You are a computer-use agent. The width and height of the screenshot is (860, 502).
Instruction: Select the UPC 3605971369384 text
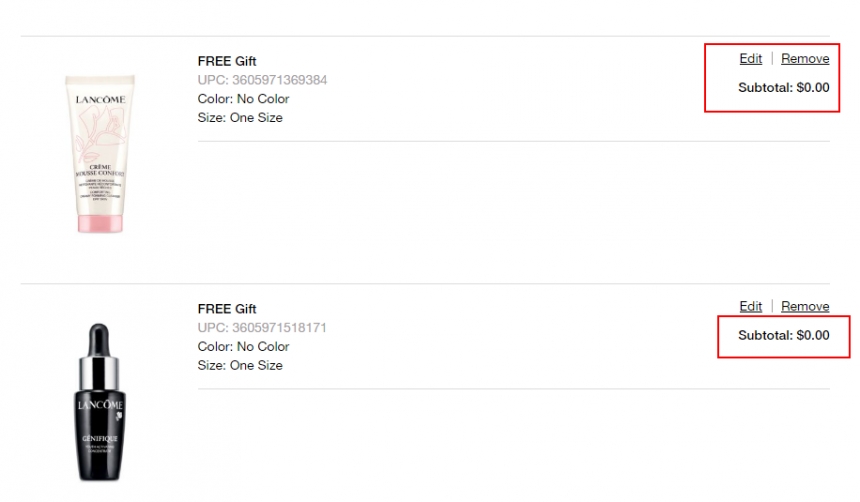(x=262, y=80)
